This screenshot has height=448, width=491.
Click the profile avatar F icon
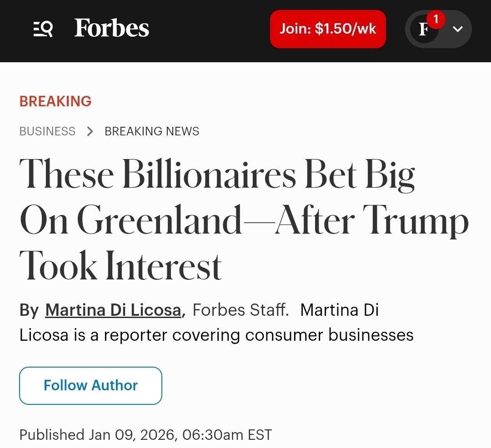(x=424, y=30)
